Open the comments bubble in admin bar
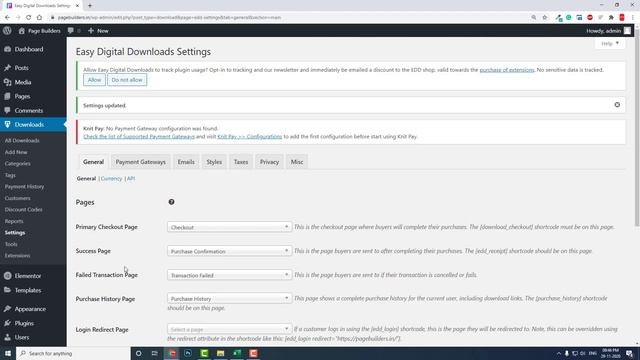This screenshot has height=360, width=640. (x=73, y=31)
